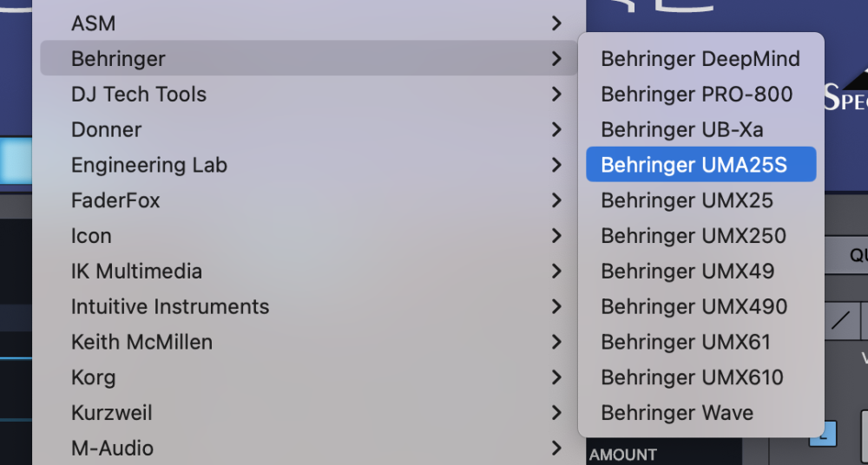
Task: Select Behringer UMX61 option
Action: (x=686, y=343)
